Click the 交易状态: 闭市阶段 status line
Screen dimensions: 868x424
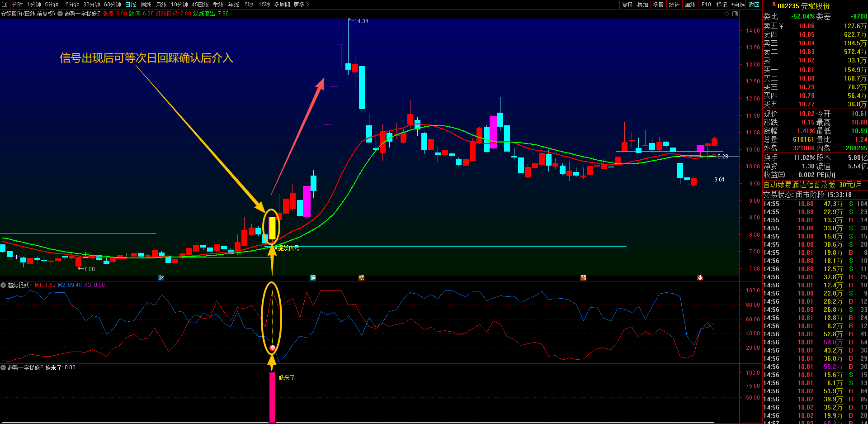pos(807,195)
